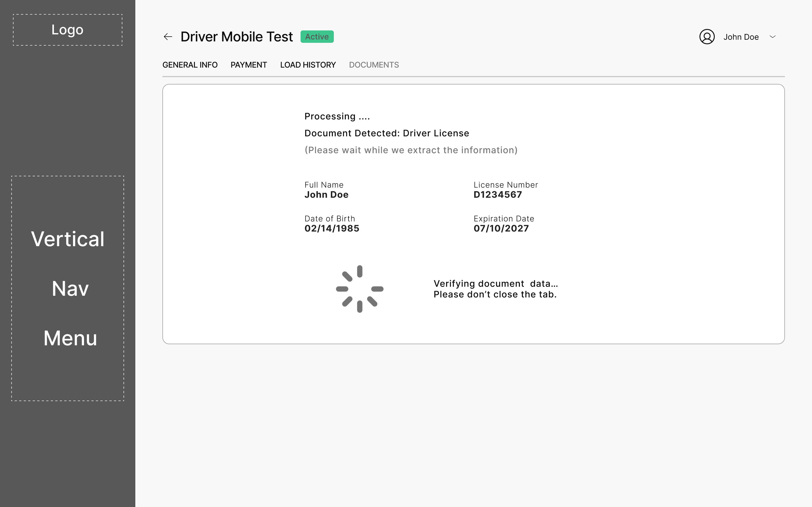This screenshot has width=812, height=507.
Task: Open the Payment tab
Action: coord(249,65)
